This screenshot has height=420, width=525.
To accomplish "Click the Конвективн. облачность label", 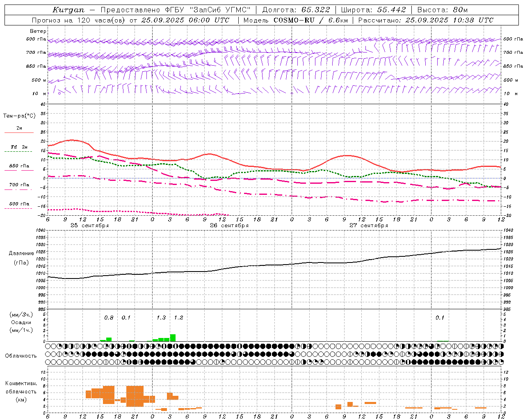I will pos(21,388).
